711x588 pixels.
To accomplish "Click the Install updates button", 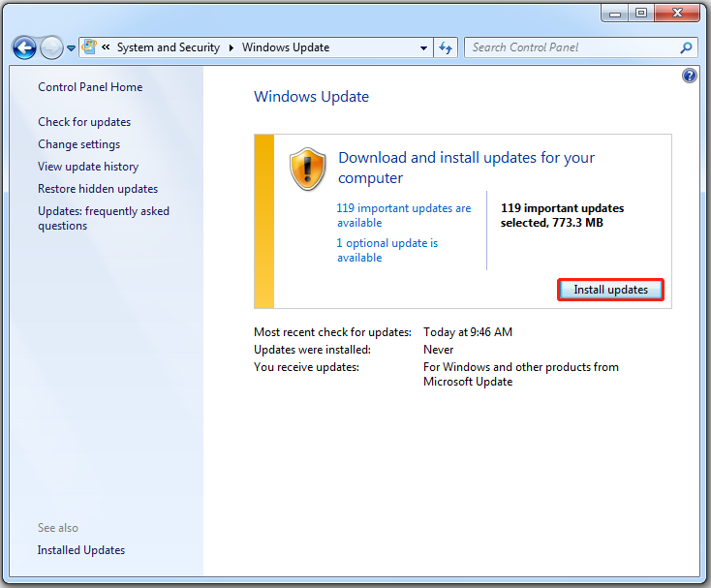I will coord(610,290).
